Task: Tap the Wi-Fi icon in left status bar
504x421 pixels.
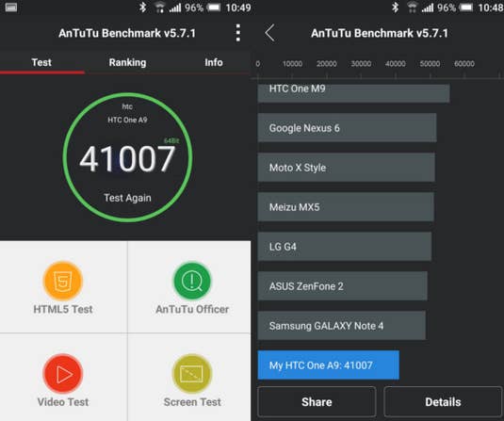Action: point(160,8)
